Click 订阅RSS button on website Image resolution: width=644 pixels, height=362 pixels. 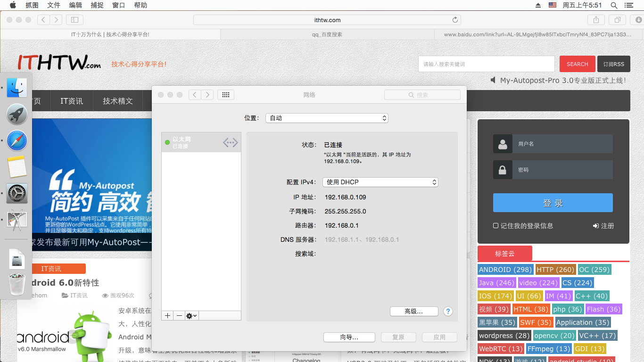click(x=614, y=64)
